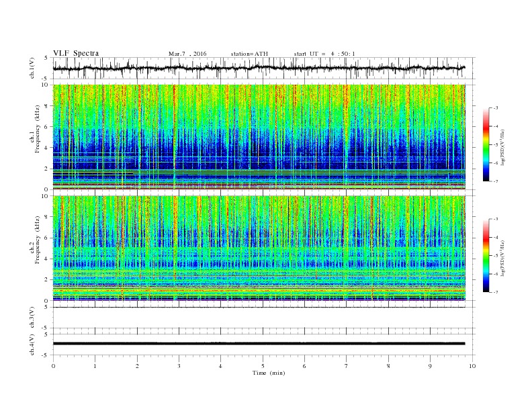Click the "ch.1(V)" waveform axis label
This screenshot has height=411, width=532.
click(x=32, y=68)
